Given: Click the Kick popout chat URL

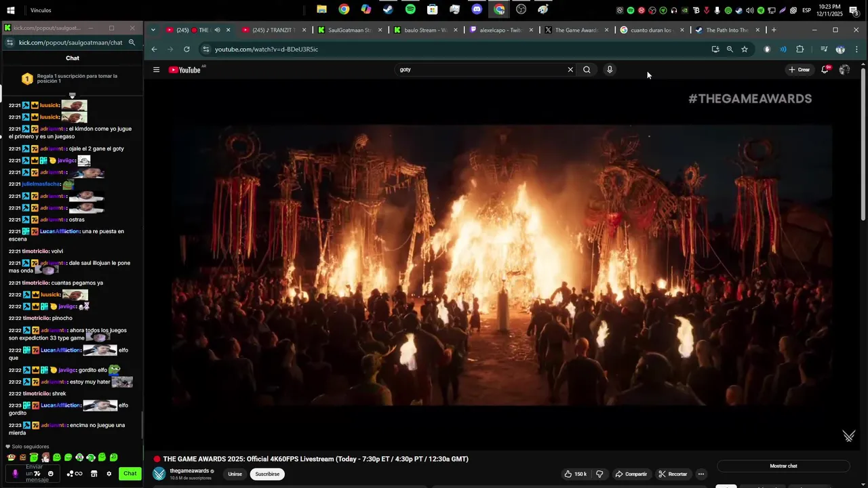Looking at the screenshot, I should [x=71, y=42].
